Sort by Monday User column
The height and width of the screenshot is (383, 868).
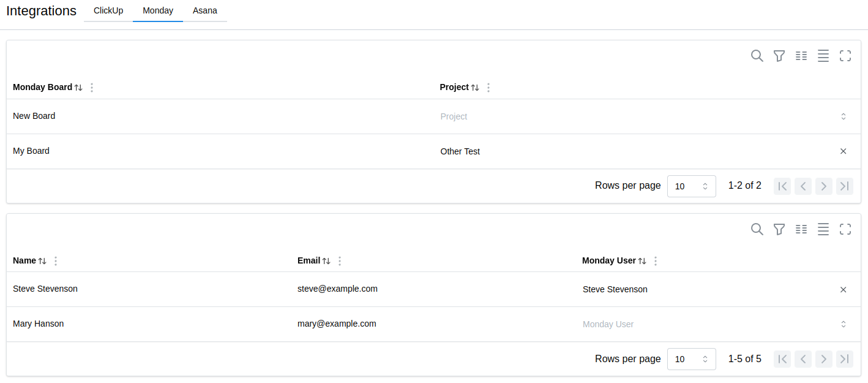pyautogui.click(x=642, y=261)
